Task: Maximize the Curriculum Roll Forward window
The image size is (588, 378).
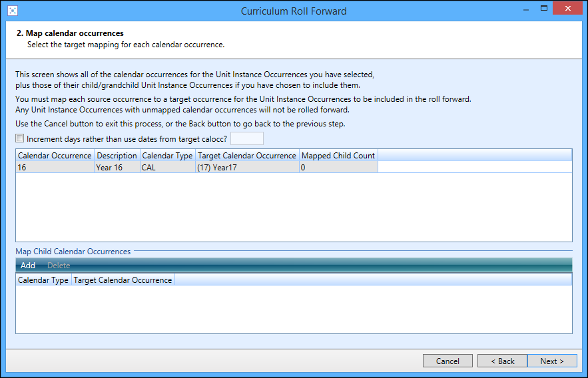Action: (544, 8)
